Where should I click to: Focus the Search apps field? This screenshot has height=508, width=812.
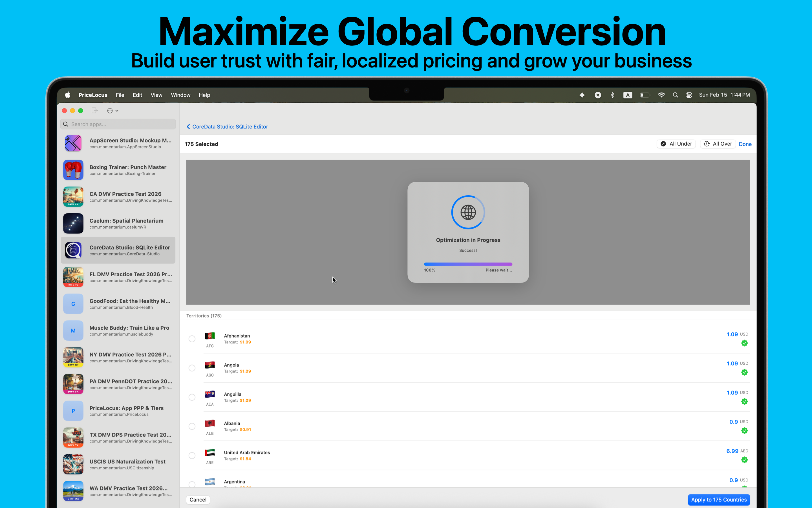(x=118, y=124)
